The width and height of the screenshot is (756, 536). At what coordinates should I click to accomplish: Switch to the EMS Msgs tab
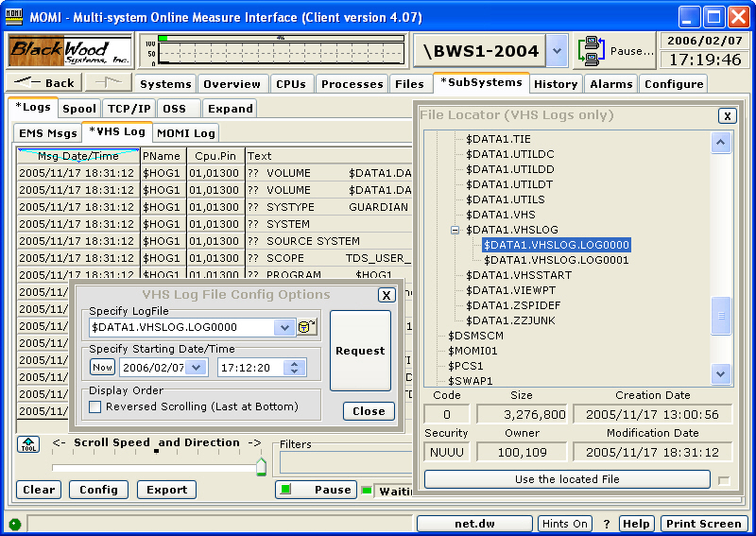tap(48, 133)
